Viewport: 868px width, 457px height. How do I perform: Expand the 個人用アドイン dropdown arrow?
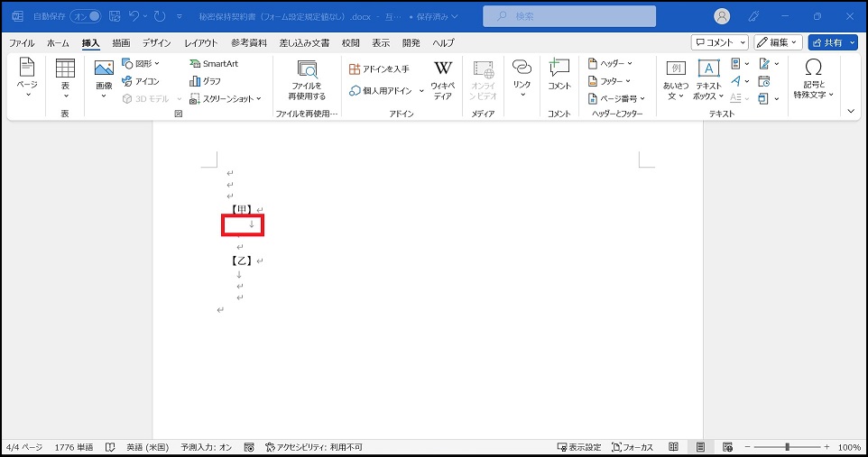click(x=421, y=91)
